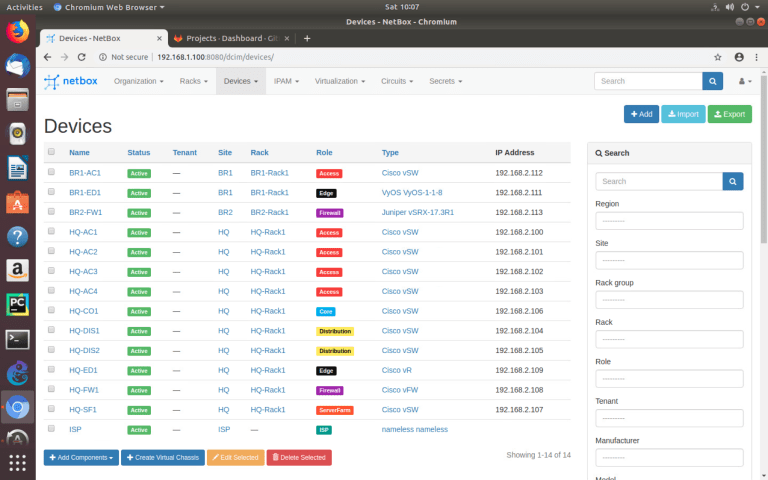Click the Delete Selected button

point(299,457)
